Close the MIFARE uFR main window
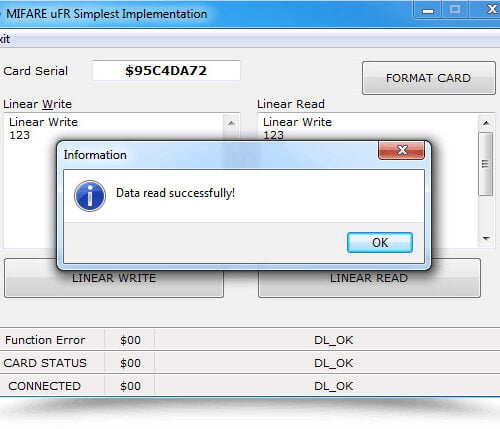This screenshot has height=429, width=500. (x=490, y=10)
